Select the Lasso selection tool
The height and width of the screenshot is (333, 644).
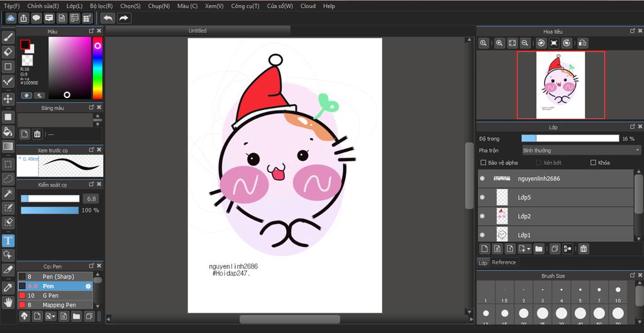[8, 179]
